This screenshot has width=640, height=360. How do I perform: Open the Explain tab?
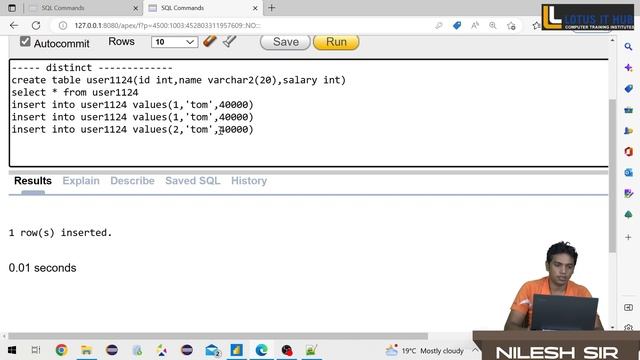(x=81, y=181)
